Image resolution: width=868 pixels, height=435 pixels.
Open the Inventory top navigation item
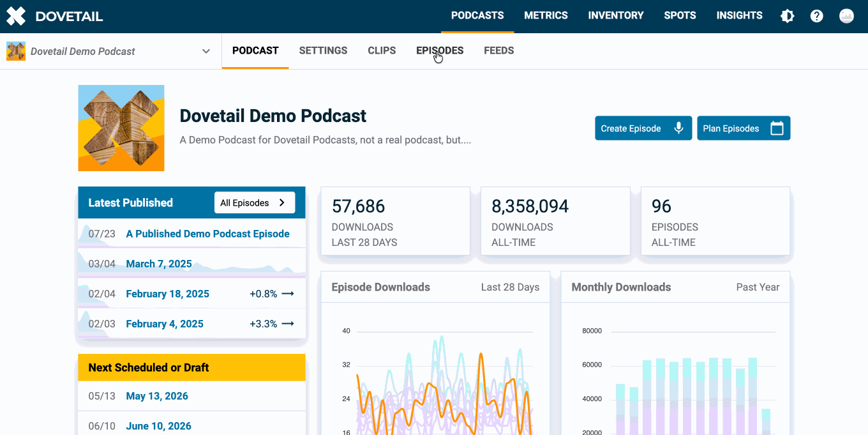[616, 16]
